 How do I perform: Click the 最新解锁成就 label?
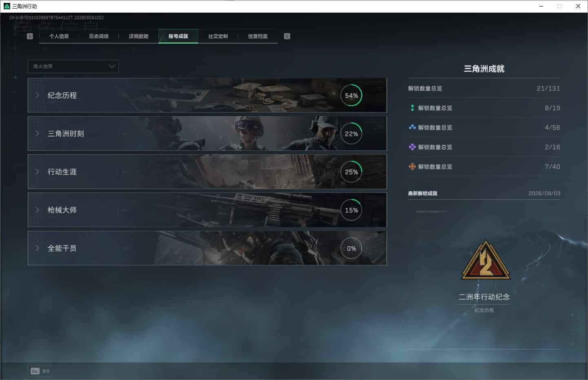pyautogui.click(x=423, y=193)
